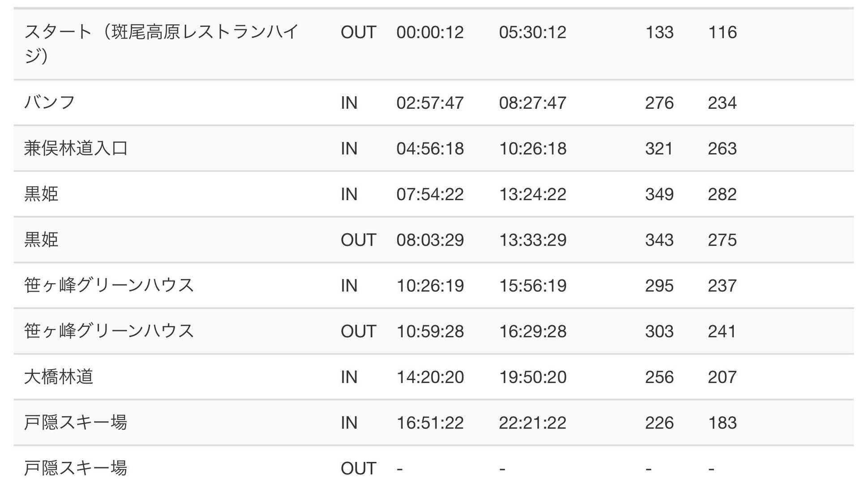Click OUT label for 笹ヶ峰グリーンハウス at 10:59:28

(358, 331)
